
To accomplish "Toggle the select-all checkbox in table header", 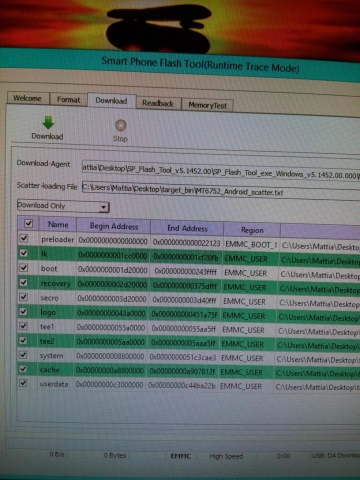I will pyautogui.click(x=28, y=223).
